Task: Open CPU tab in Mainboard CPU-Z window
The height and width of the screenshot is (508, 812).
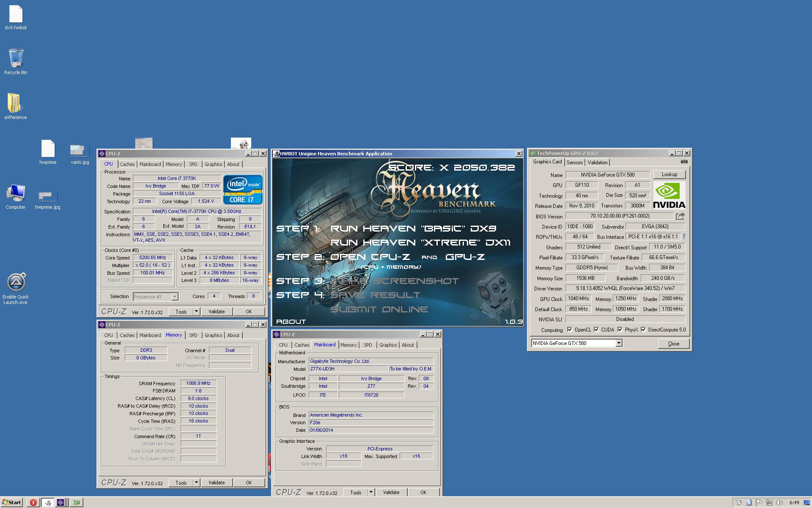Action: pyautogui.click(x=283, y=345)
